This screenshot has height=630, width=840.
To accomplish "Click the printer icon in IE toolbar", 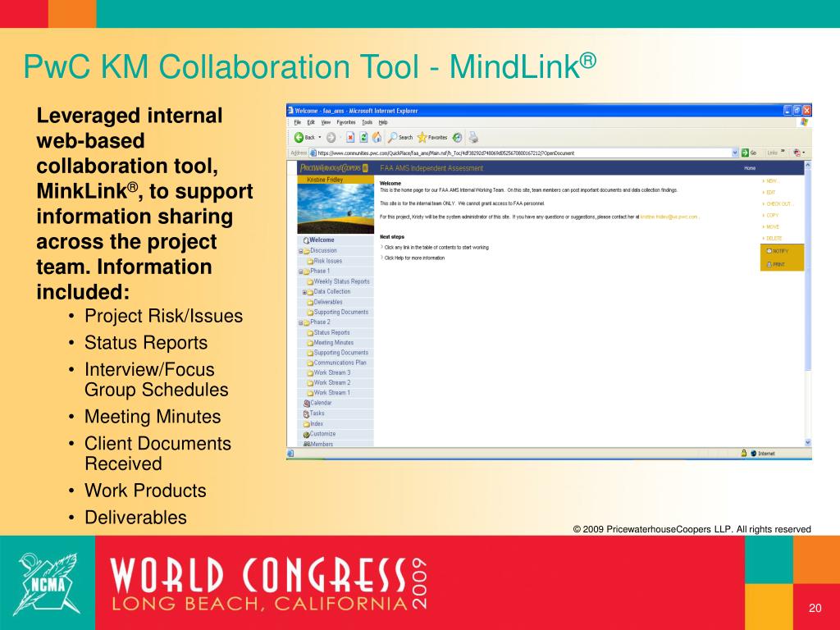I will point(473,138).
